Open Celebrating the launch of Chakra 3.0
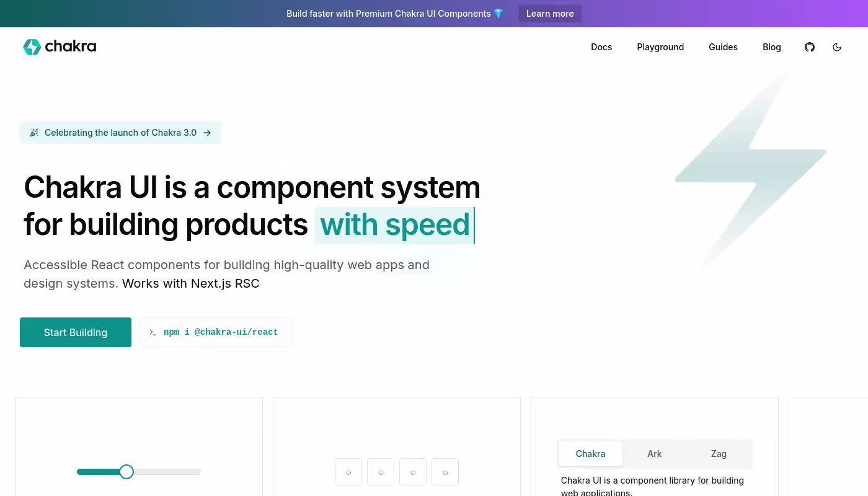This screenshot has height=496, width=868. pyautogui.click(x=120, y=133)
